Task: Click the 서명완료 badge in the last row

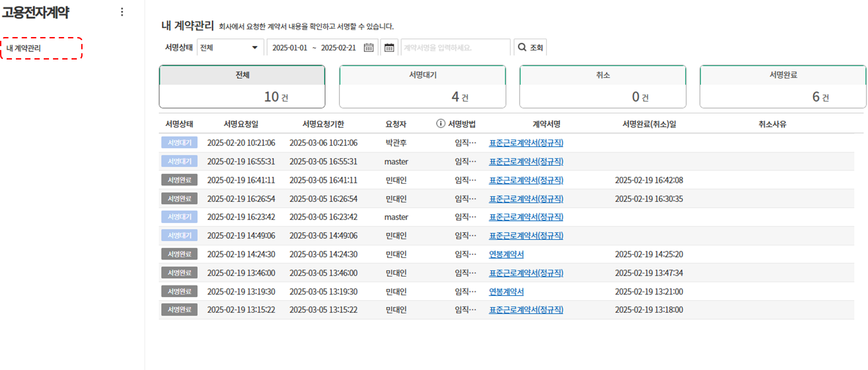Action: (179, 310)
